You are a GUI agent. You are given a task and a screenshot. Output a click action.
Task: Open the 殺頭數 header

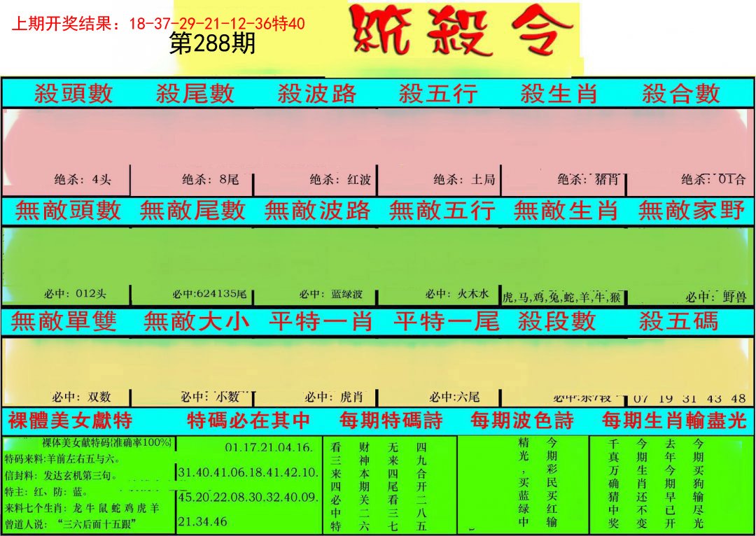click(x=74, y=93)
